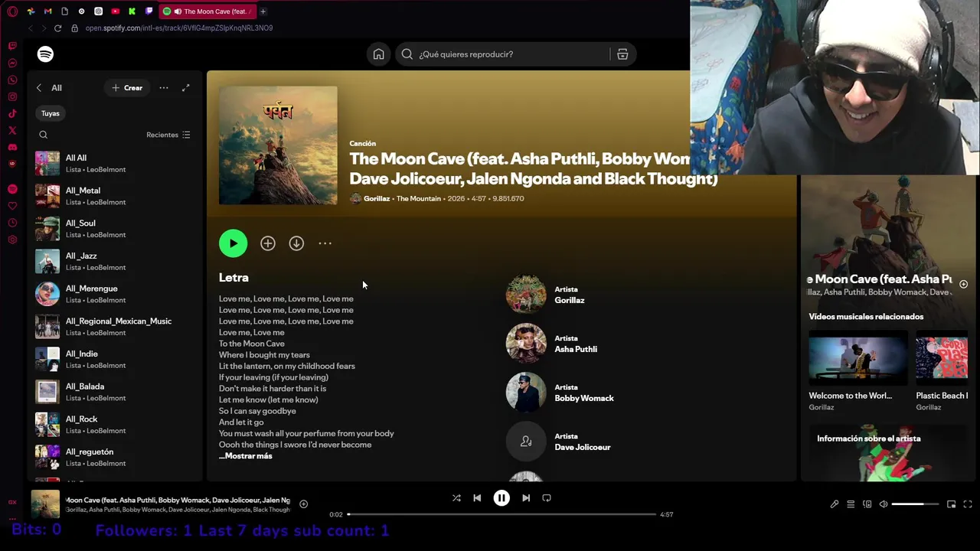The image size is (980, 551).
Task: Open Messenger in the Opera sidebar
Action: pyautogui.click(x=12, y=63)
